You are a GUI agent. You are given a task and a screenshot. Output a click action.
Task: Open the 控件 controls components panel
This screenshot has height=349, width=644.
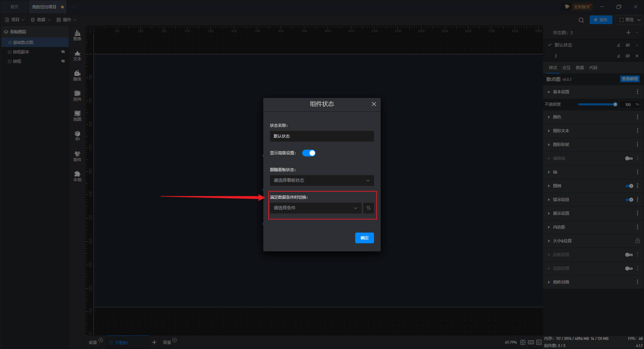[77, 96]
